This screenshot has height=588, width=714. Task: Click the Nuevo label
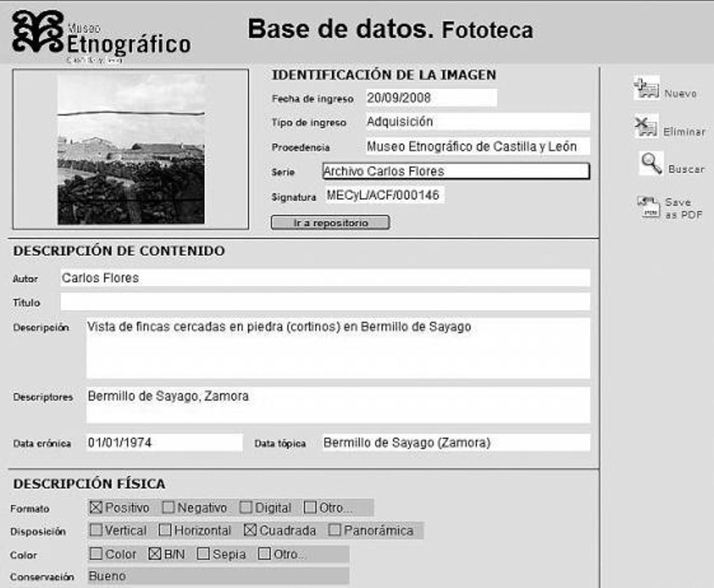click(681, 94)
